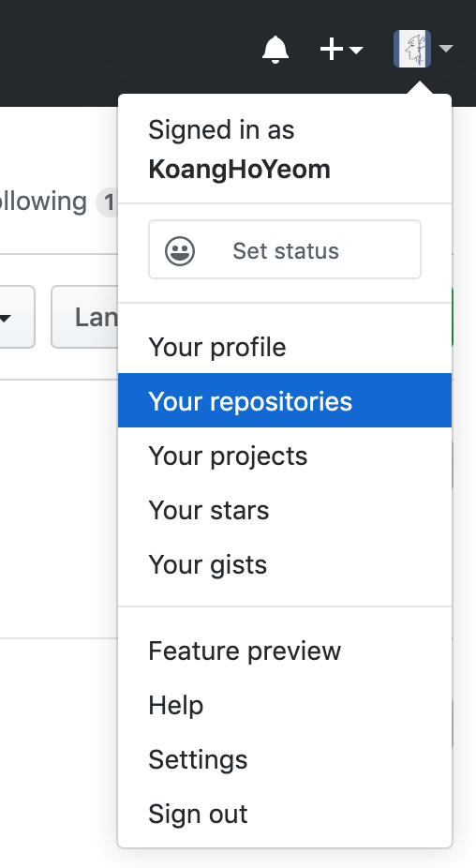
Task: Choose Help from the user menu
Action: coord(285,705)
